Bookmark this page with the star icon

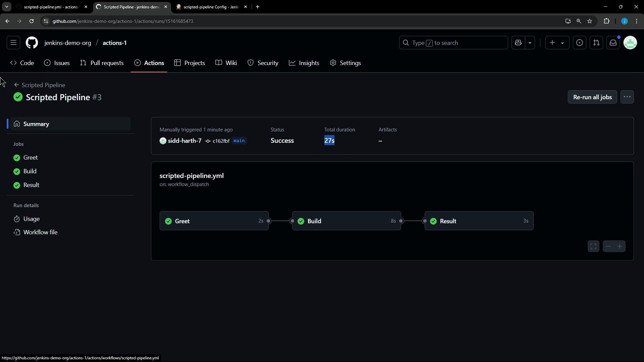click(x=590, y=21)
